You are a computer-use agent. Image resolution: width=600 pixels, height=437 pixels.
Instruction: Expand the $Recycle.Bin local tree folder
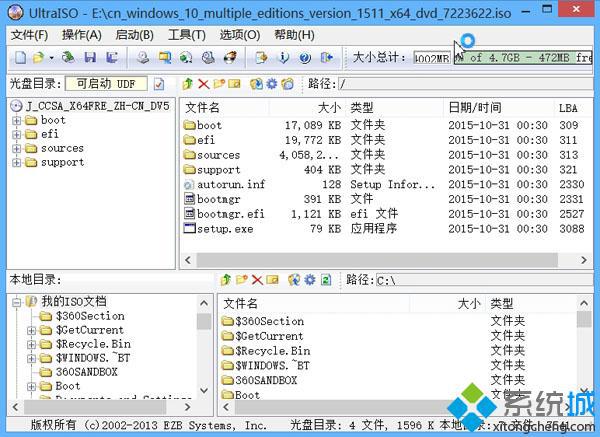pos(31,344)
